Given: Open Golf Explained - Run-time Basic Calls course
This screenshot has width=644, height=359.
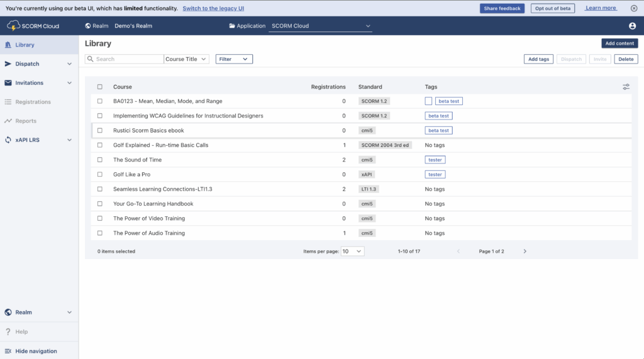Looking at the screenshot, I should [160, 145].
